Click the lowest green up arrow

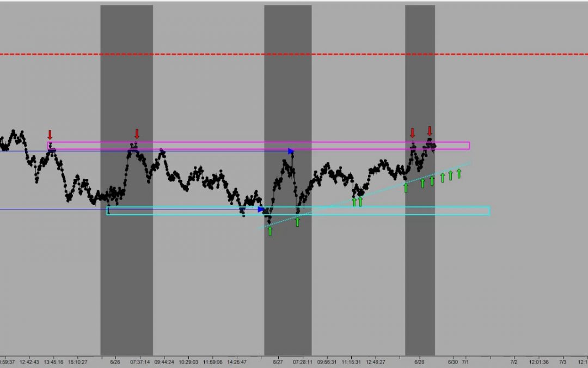click(x=269, y=231)
